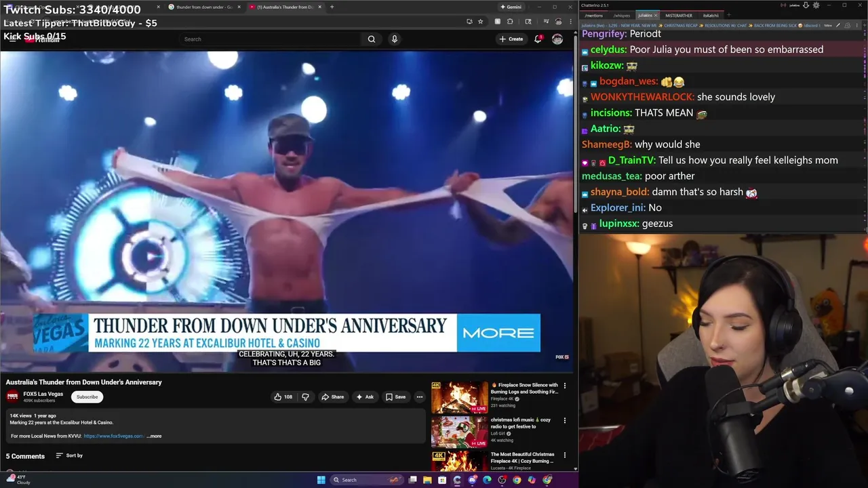Open Google Chrome from taskbar
868x488 pixels.
tap(517, 480)
